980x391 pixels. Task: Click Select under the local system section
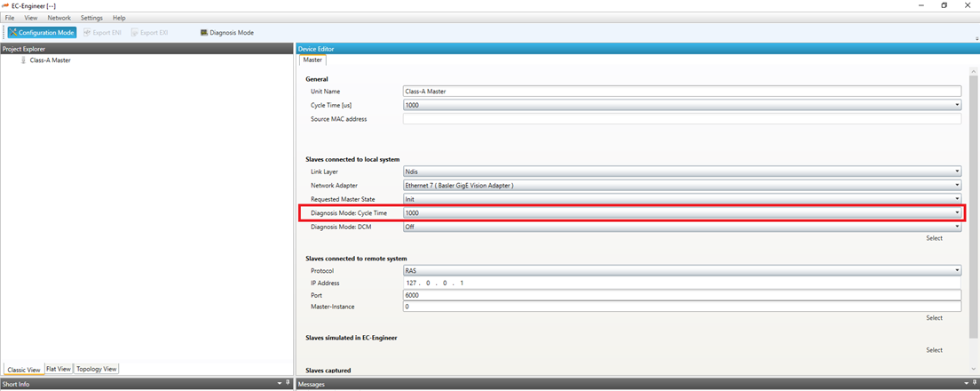(934, 238)
